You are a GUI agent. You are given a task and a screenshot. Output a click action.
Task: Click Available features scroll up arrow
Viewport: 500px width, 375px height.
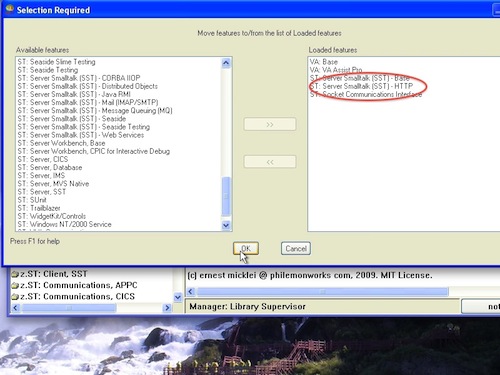click(x=226, y=63)
